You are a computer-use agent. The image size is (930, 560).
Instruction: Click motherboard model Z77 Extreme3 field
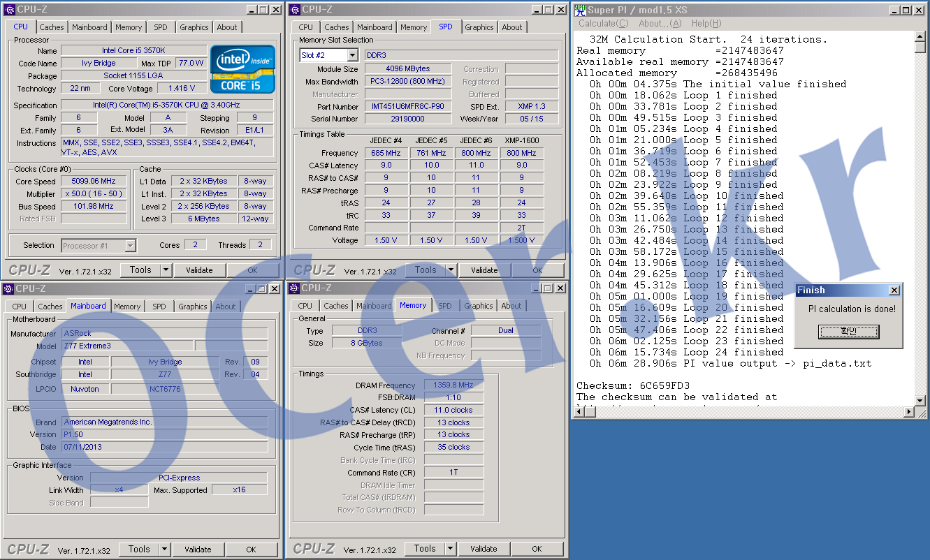coord(126,346)
